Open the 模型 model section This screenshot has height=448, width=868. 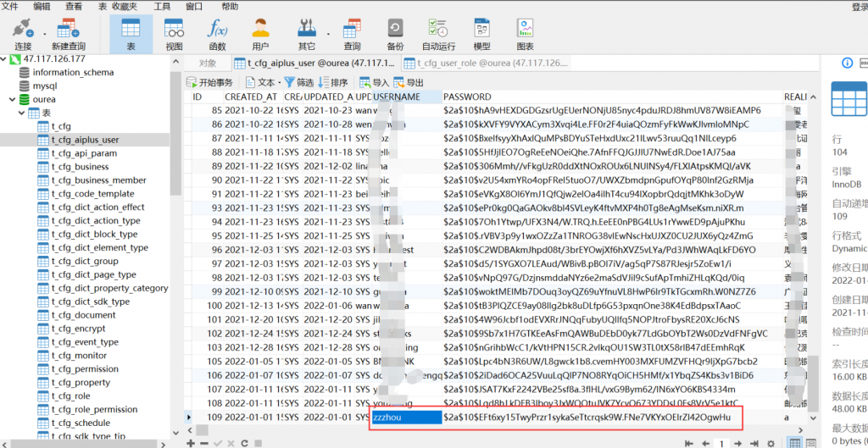click(481, 34)
